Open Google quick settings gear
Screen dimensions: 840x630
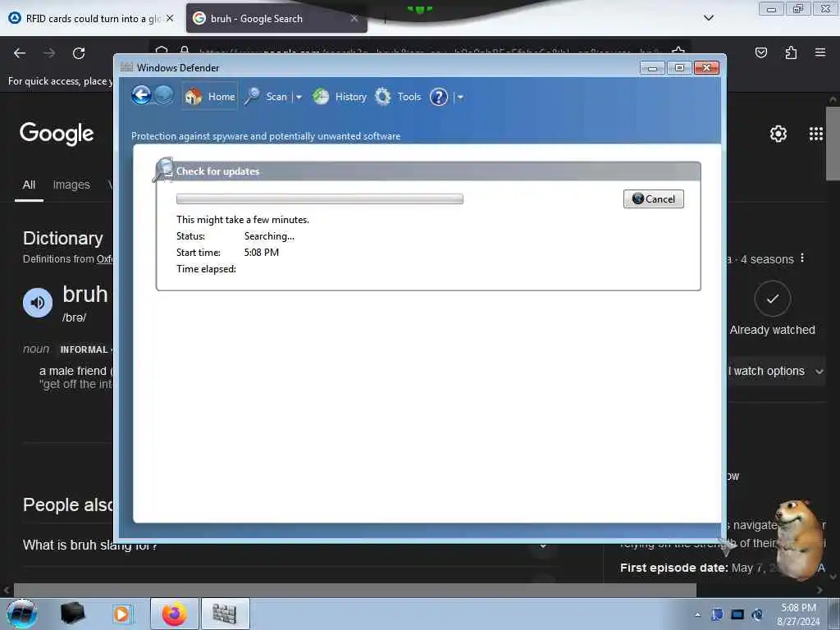click(778, 134)
